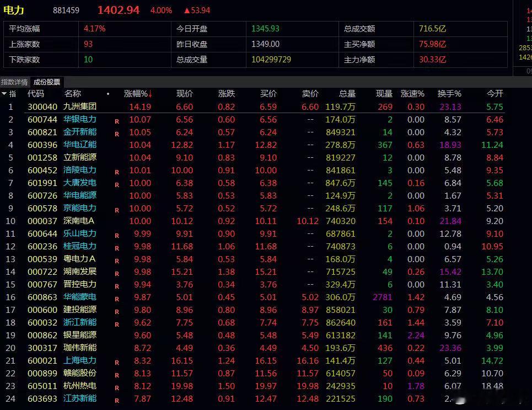Open the dropdown triangle beside 指
Viewport: 532px width, 410px height.
[x=4, y=93]
